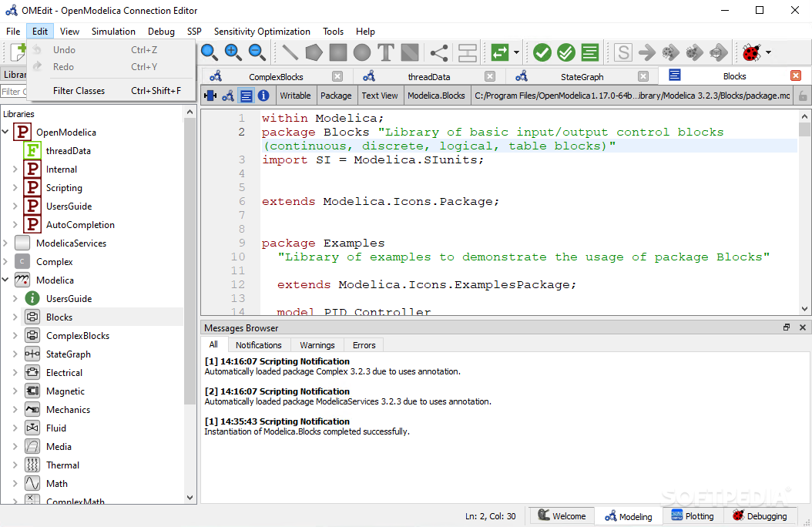Click the Reset Zoom magnifier icon

coord(209,52)
